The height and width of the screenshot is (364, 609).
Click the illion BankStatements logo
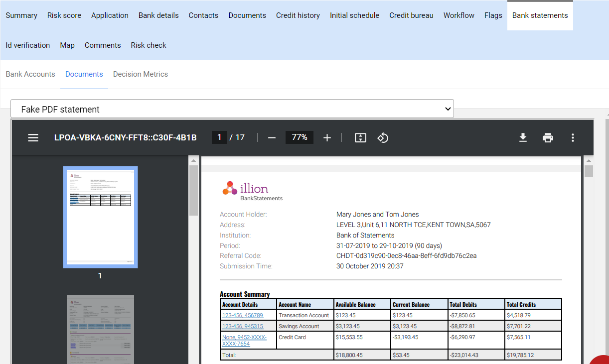click(x=252, y=191)
